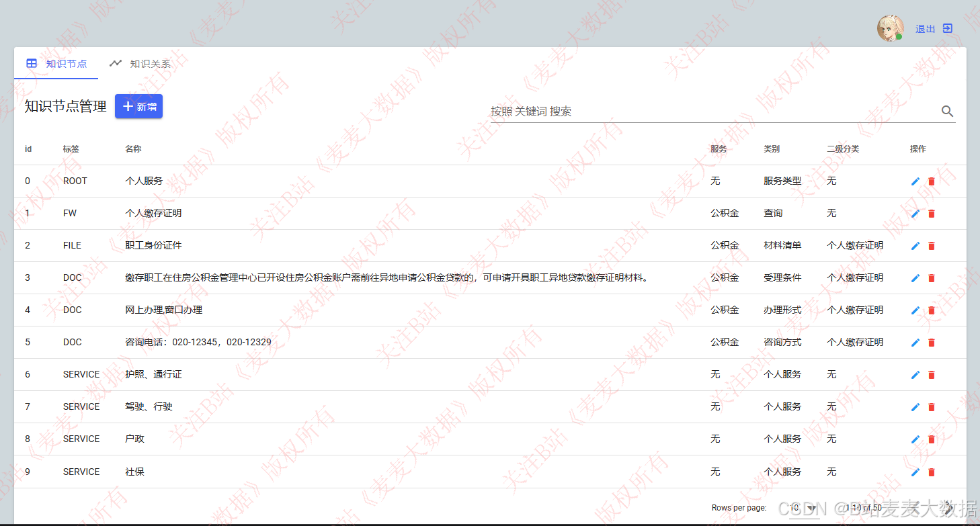Viewport: 980px width, 526px height.
Task: Switch to the 知识节点 tab
Action: (x=56, y=64)
